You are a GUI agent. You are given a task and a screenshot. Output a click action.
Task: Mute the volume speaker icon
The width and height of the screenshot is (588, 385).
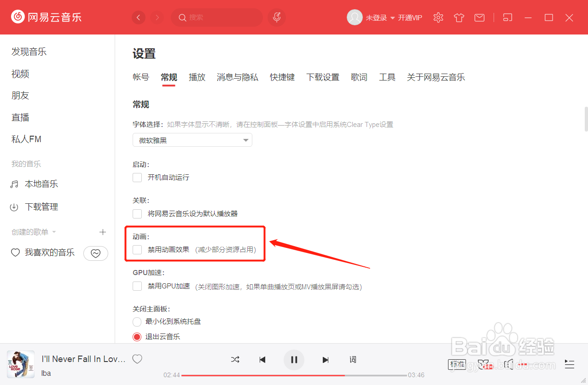508,364
